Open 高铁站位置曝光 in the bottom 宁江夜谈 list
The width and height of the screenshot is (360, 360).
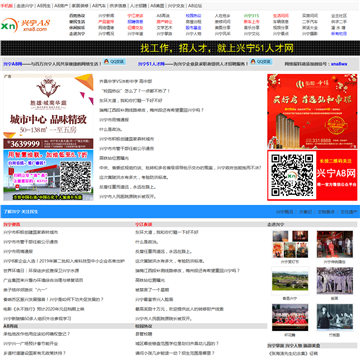[150, 280]
